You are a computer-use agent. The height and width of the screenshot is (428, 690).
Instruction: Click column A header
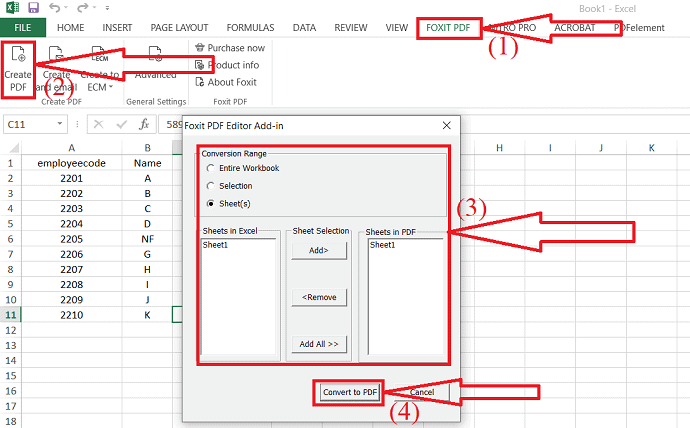pos(72,148)
